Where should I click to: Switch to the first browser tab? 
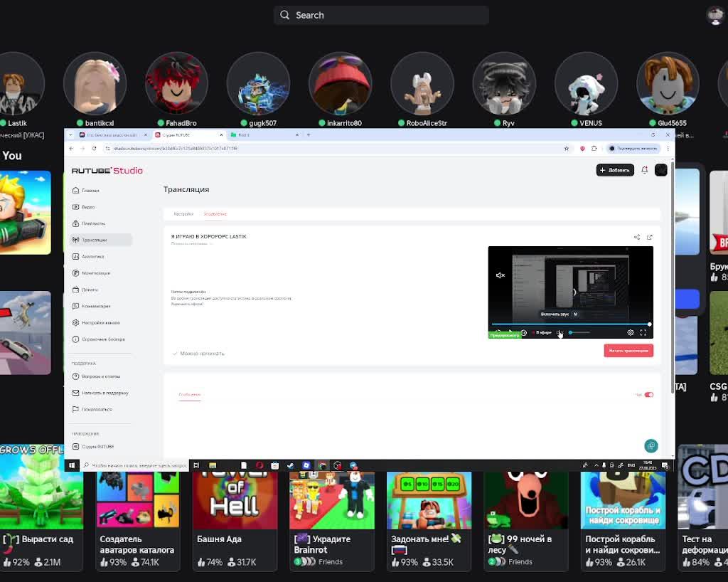pos(112,134)
